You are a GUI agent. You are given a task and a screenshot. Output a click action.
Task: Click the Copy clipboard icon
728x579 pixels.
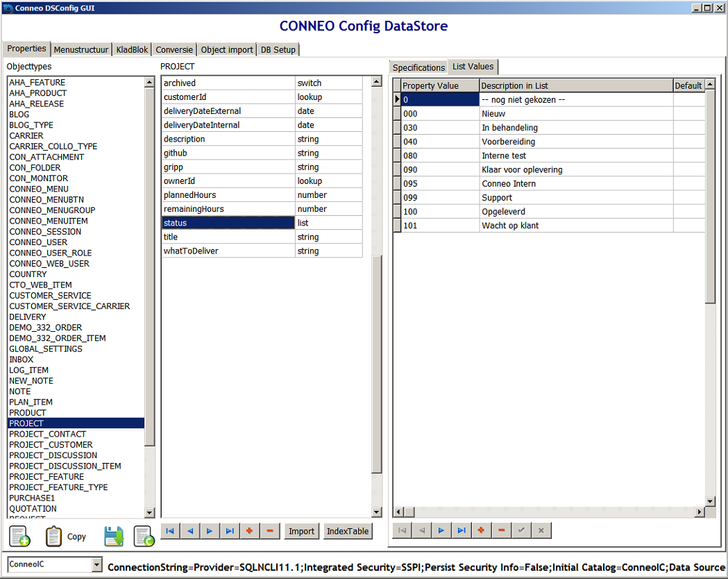[53, 537]
